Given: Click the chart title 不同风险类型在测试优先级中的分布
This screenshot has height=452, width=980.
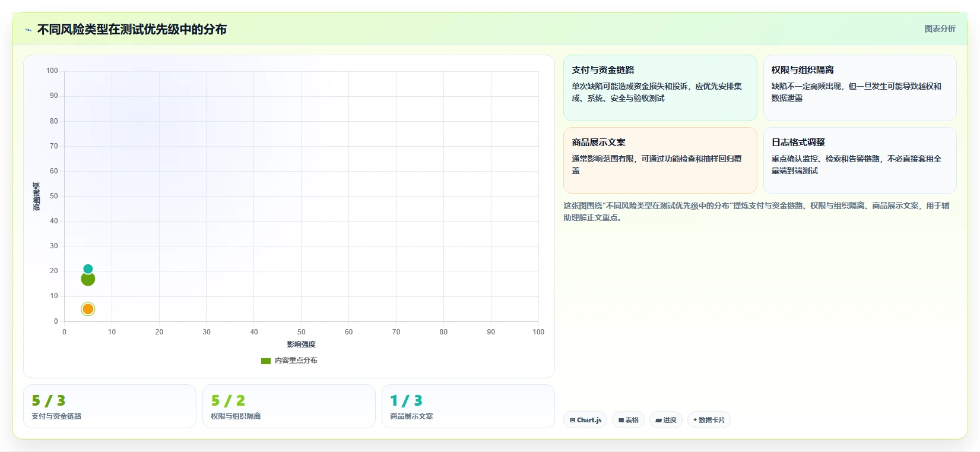Looking at the screenshot, I should (132, 30).
